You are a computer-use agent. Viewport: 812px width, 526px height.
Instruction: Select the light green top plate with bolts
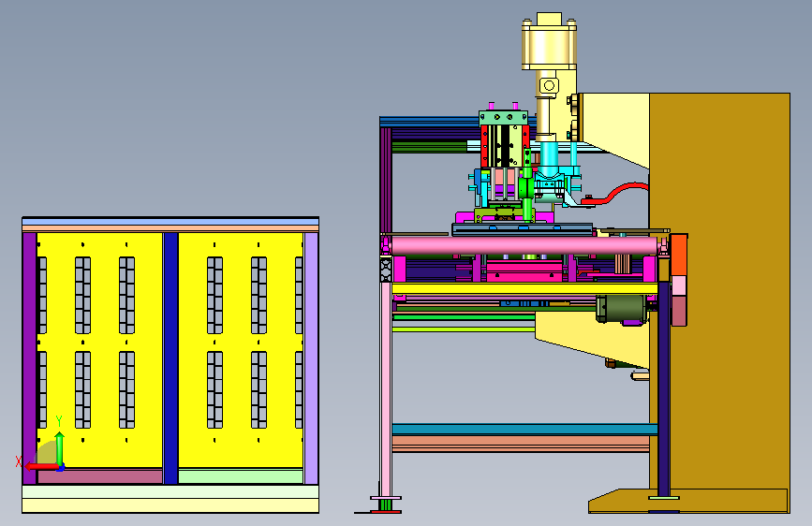(503, 118)
